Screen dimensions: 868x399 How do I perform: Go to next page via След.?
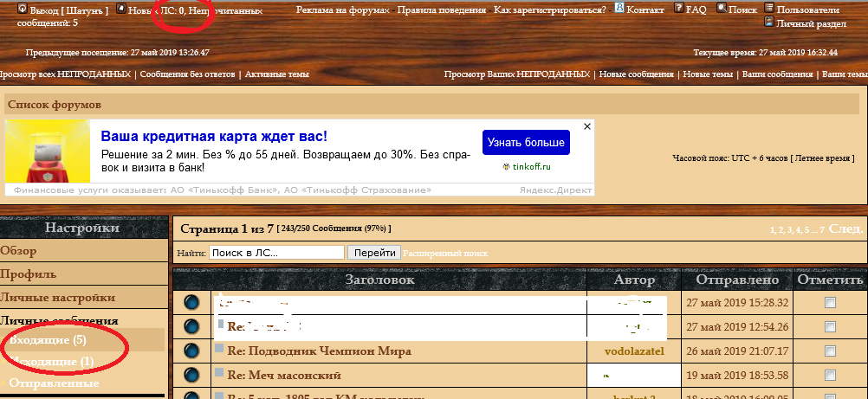point(846,228)
